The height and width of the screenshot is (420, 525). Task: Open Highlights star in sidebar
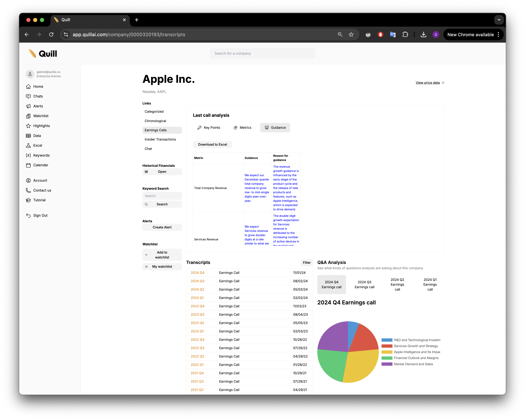28,126
